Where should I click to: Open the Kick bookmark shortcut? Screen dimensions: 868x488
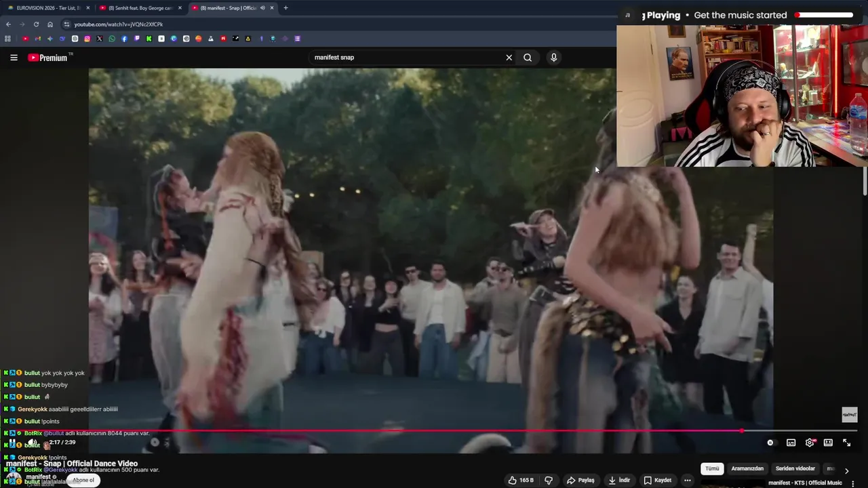[x=149, y=39]
